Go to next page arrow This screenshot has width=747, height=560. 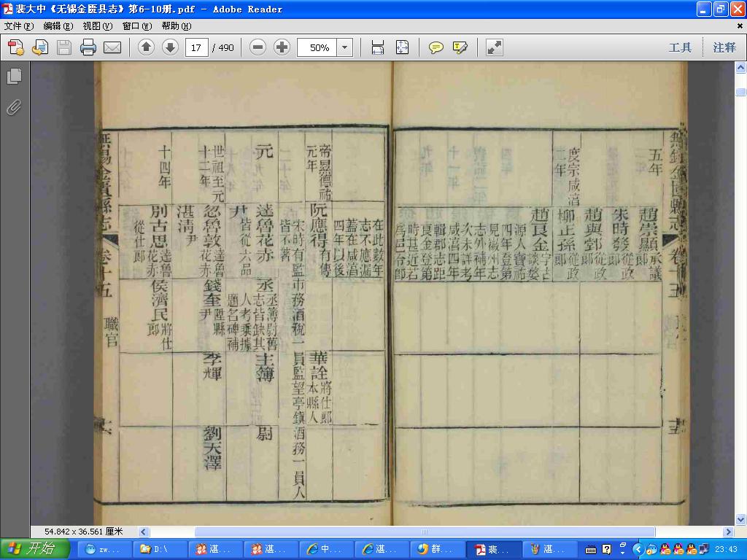tap(170, 47)
